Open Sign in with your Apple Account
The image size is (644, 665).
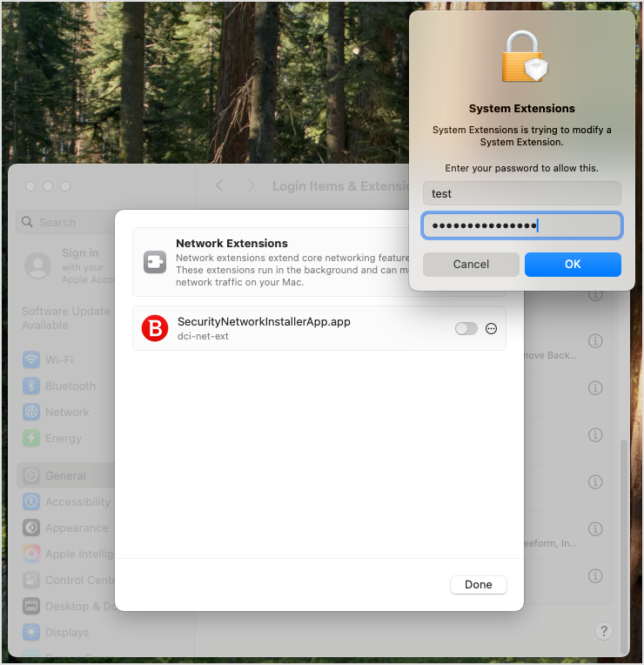pyautogui.click(x=70, y=266)
